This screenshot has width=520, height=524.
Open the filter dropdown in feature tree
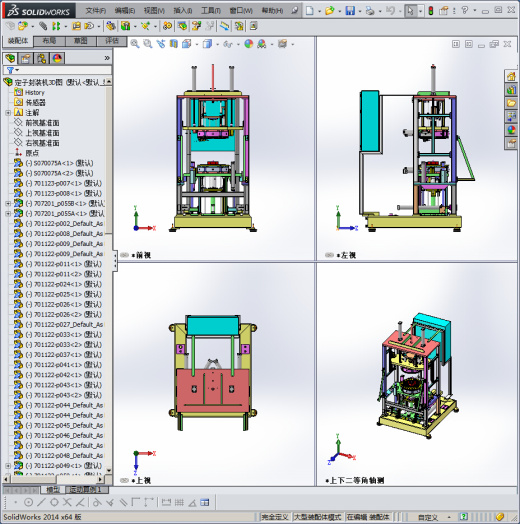12,70
